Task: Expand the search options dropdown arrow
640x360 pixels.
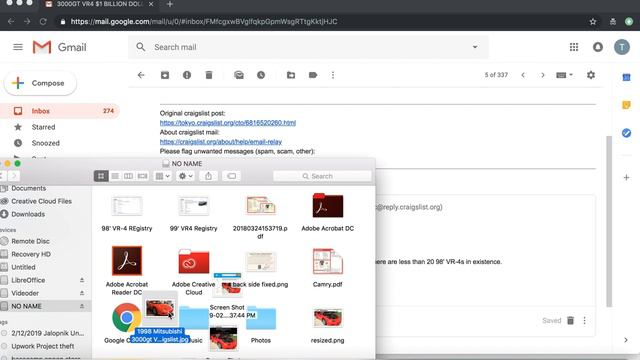Action: tap(475, 47)
